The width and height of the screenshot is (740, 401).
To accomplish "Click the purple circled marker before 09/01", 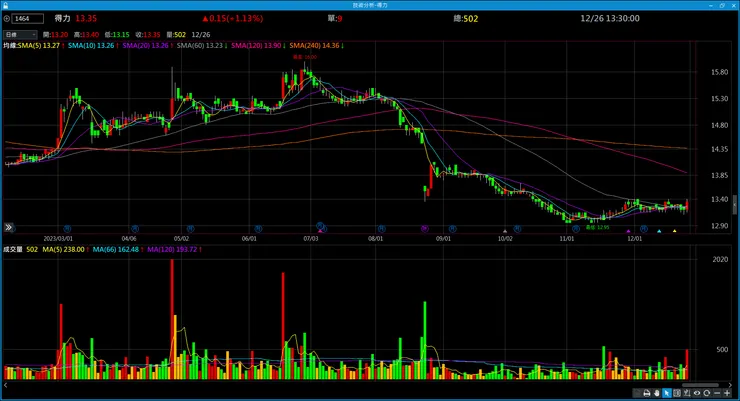I will coord(425,229).
